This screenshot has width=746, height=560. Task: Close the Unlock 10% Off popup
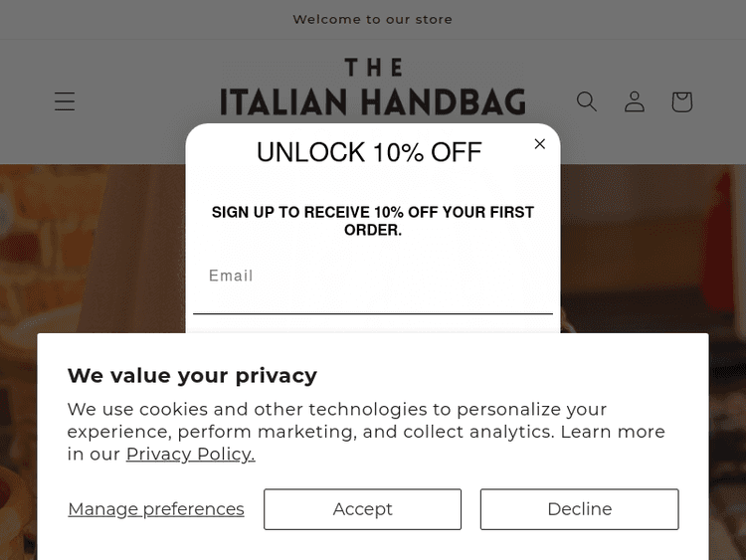click(x=540, y=144)
